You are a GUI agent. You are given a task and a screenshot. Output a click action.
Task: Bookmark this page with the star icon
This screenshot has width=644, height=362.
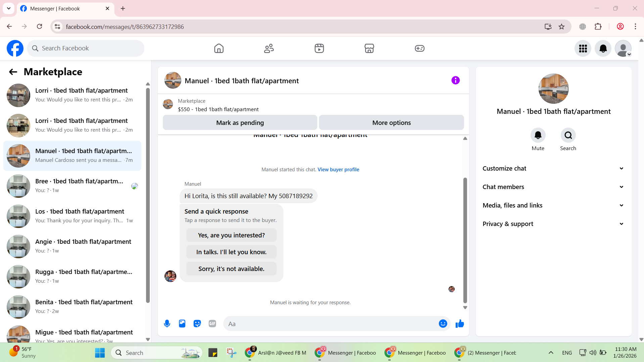pyautogui.click(x=561, y=27)
